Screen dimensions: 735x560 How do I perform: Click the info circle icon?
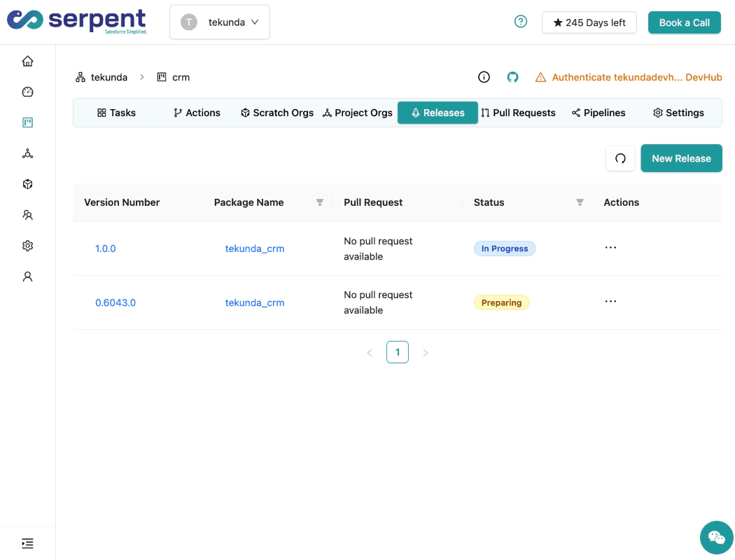[x=484, y=77]
